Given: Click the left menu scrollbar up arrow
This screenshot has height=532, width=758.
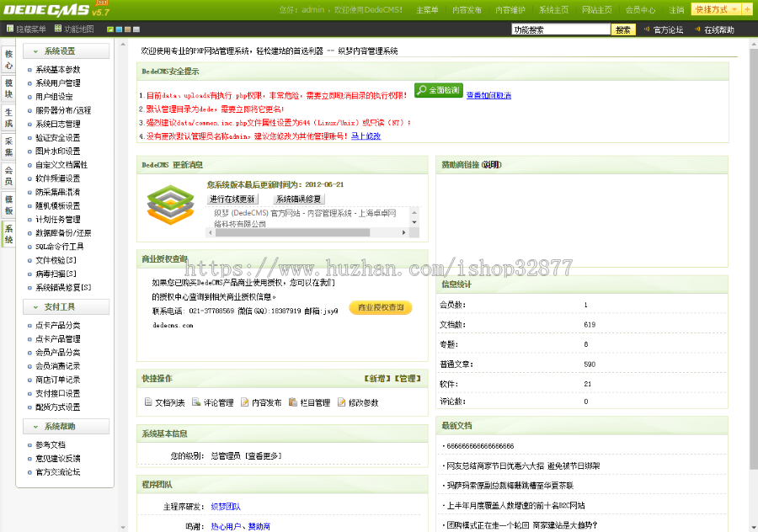Looking at the screenshot, I should [123, 44].
